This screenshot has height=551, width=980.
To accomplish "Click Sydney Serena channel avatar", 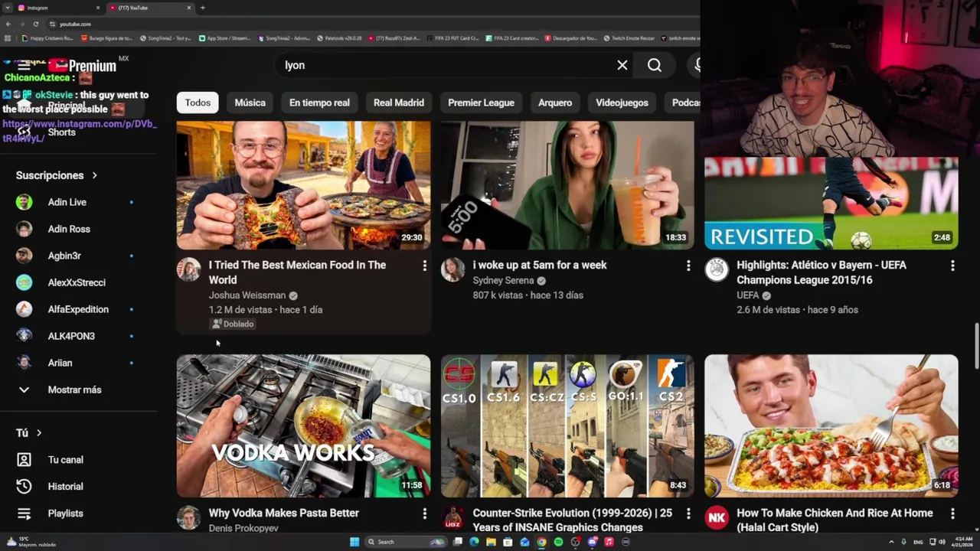I will 452,269.
